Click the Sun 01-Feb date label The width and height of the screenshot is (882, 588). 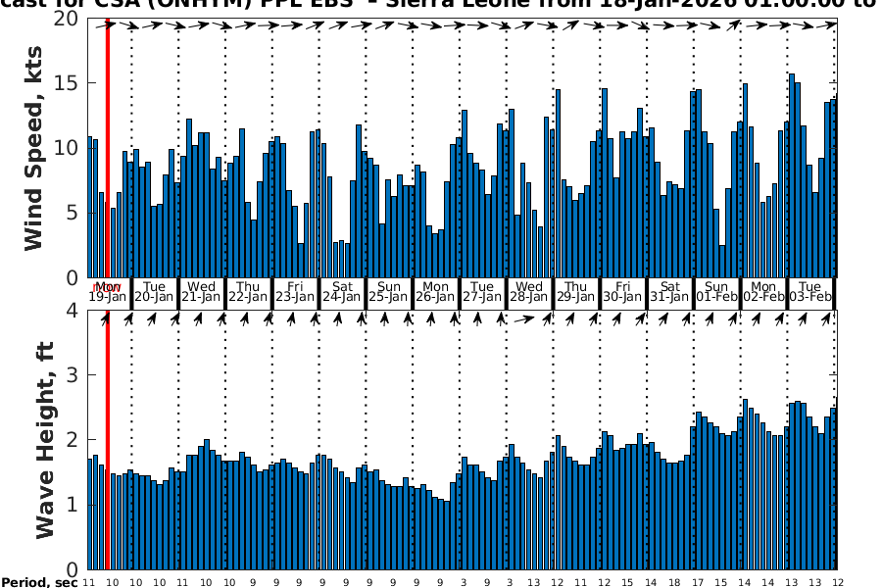click(x=716, y=292)
